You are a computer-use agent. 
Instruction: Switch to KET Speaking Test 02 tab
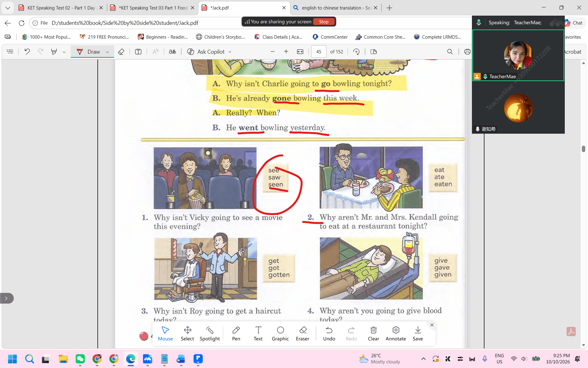pos(61,8)
